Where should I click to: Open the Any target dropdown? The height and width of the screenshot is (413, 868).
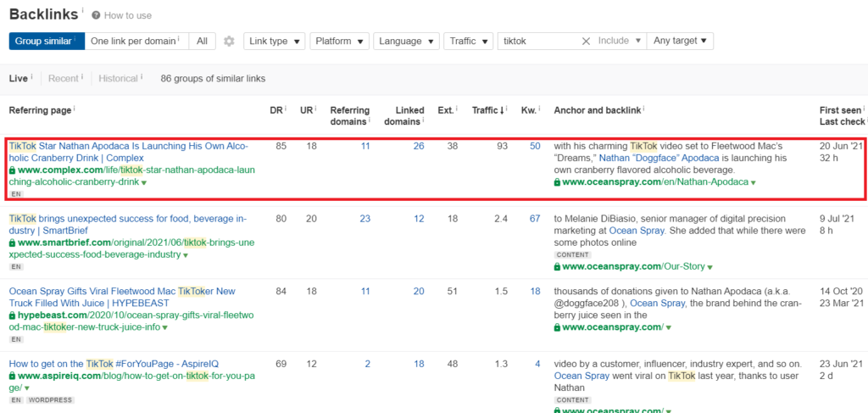(x=680, y=41)
